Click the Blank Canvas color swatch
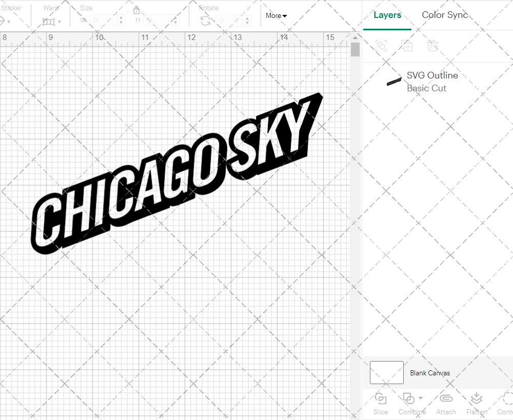The width and height of the screenshot is (513, 420). tap(386, 373)
